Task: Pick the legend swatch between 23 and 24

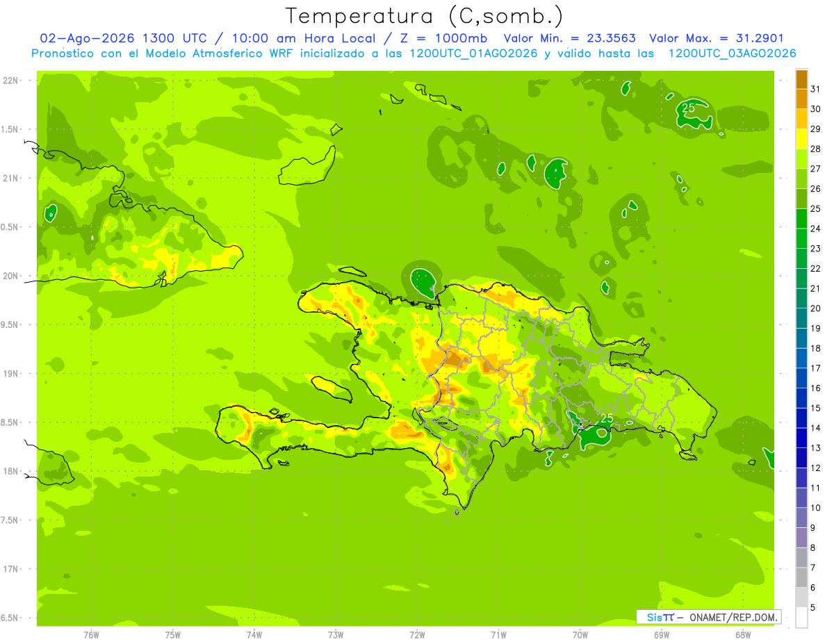Action: tap(801, 239)
